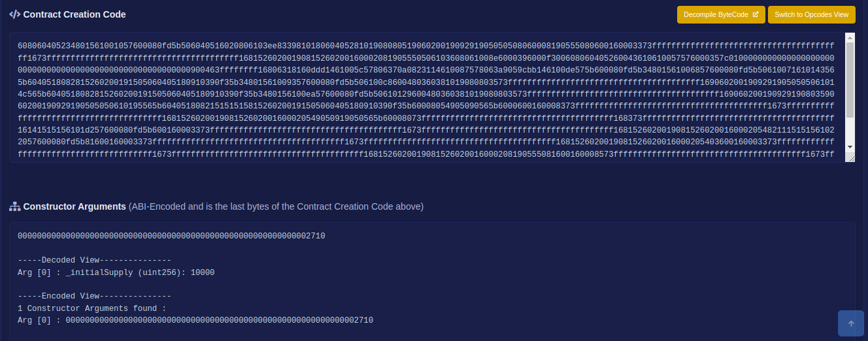This screenshot has width=868, height=341.
Task: Click the resize grip of the bytecode box
Action: coord(850,157)
